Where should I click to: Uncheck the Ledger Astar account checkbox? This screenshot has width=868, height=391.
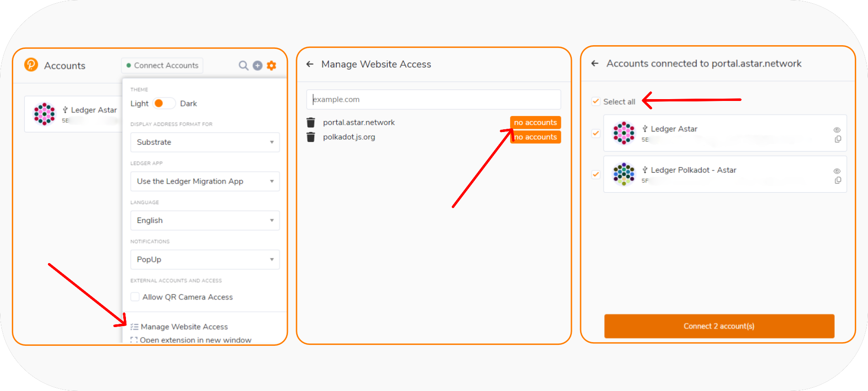596,133
